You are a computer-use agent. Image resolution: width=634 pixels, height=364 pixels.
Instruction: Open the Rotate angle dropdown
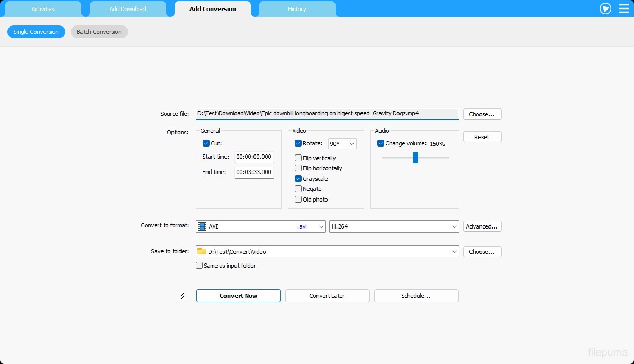pyautogui.click(x=342, y=144)
